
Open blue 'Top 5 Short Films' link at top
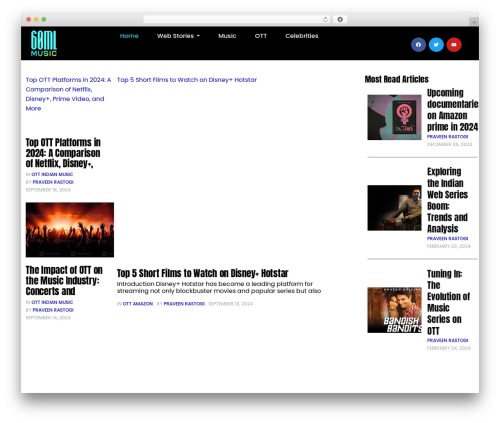coord(187,80)
